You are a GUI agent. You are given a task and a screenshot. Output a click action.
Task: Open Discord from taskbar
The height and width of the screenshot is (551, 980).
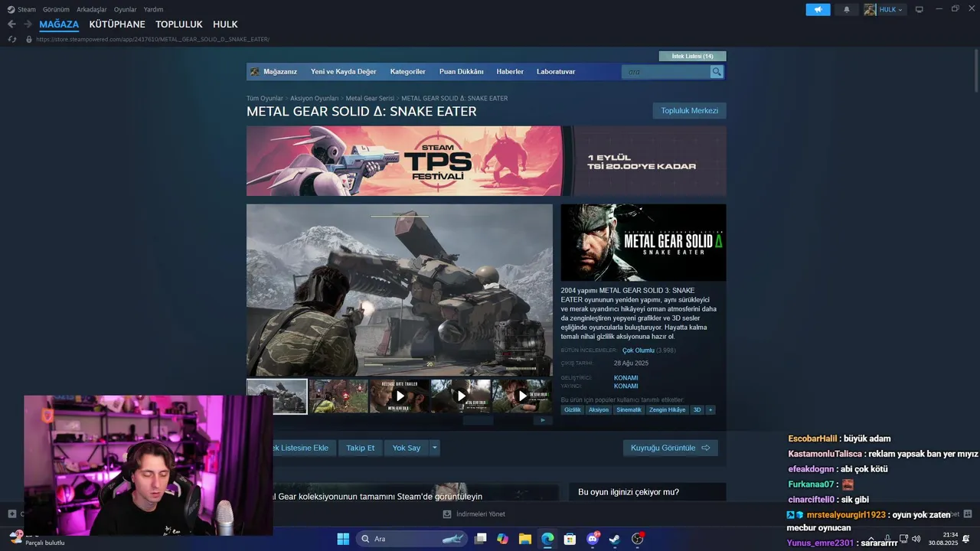coord(592,539)
